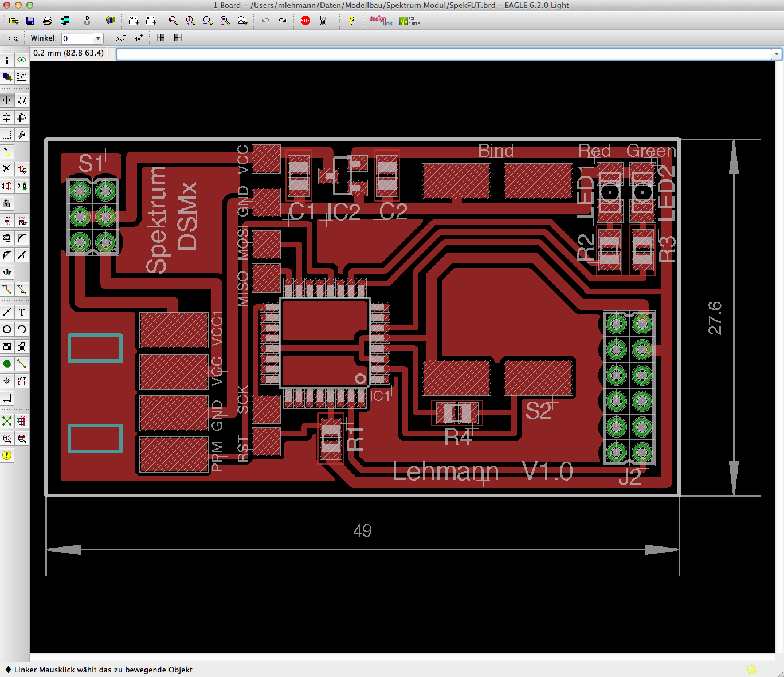Open the Use library tool
The width and height of the screenshot is (784, 677).
tap(110, 21)
